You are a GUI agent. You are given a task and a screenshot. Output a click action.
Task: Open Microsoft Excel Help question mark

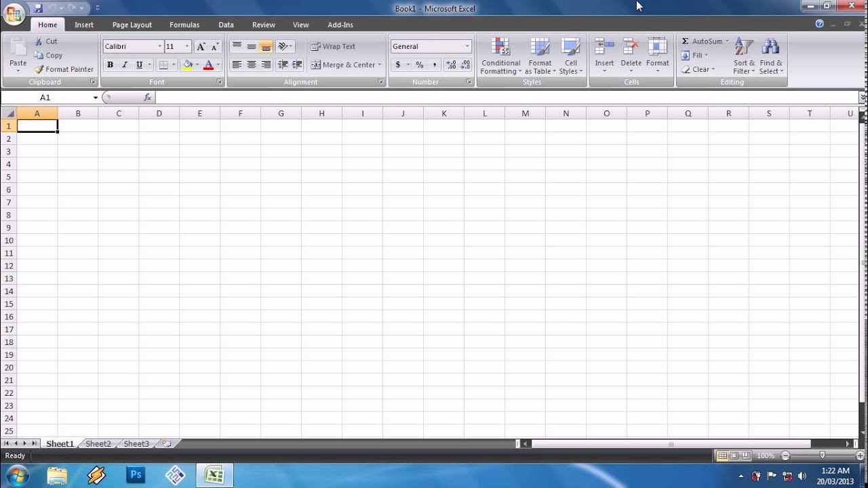pyautogui.click(x=819, y=24)
